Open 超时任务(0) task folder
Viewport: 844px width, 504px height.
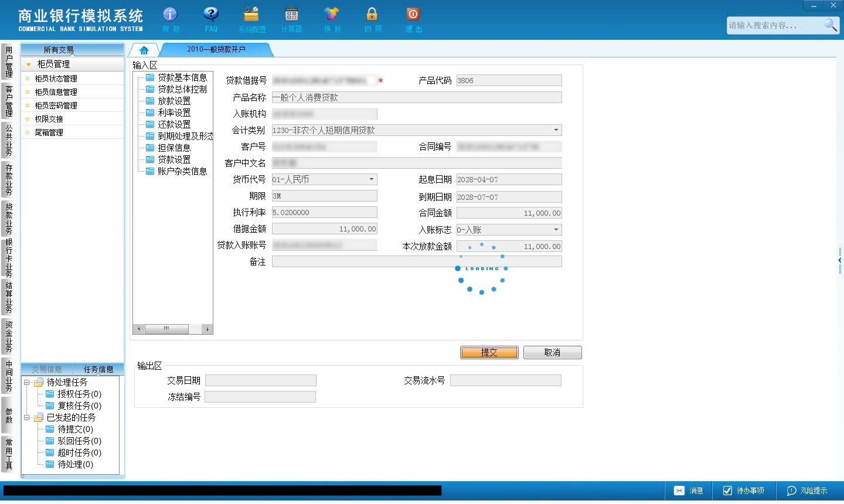pyautogui.click(x=74, y=452)
